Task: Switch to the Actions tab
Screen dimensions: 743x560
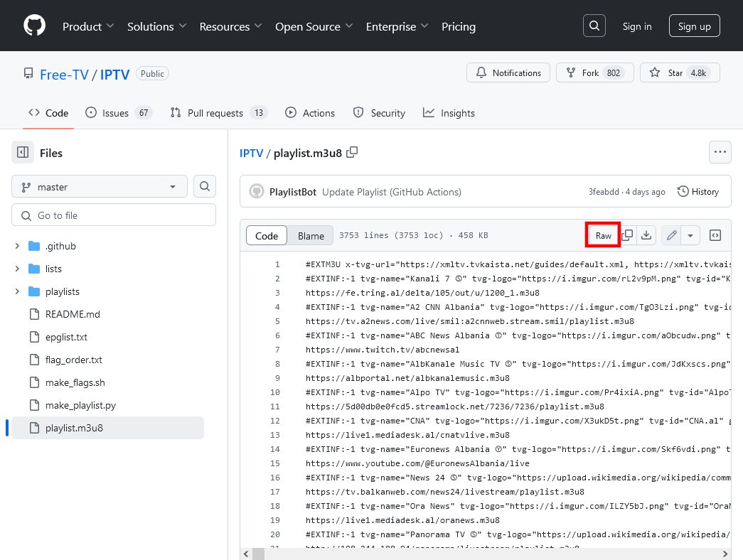Action: [x=310, y=113]
